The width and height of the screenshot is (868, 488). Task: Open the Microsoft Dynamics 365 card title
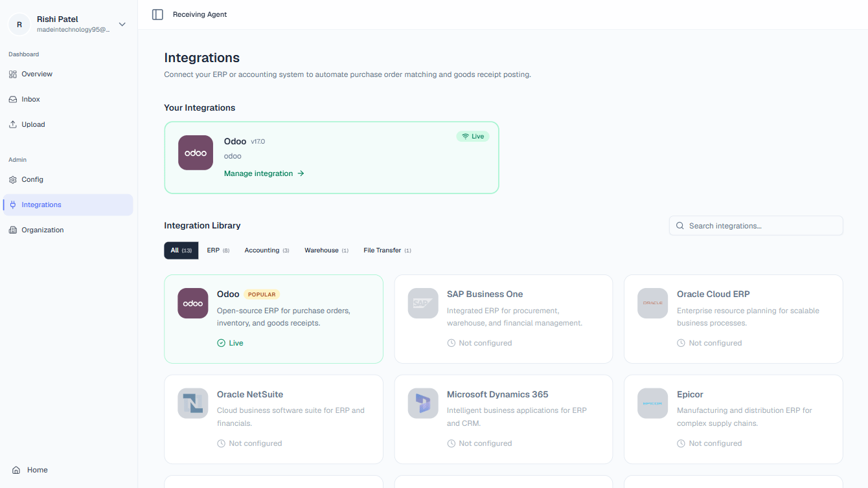pyautogui.click(x=497, y=395)
